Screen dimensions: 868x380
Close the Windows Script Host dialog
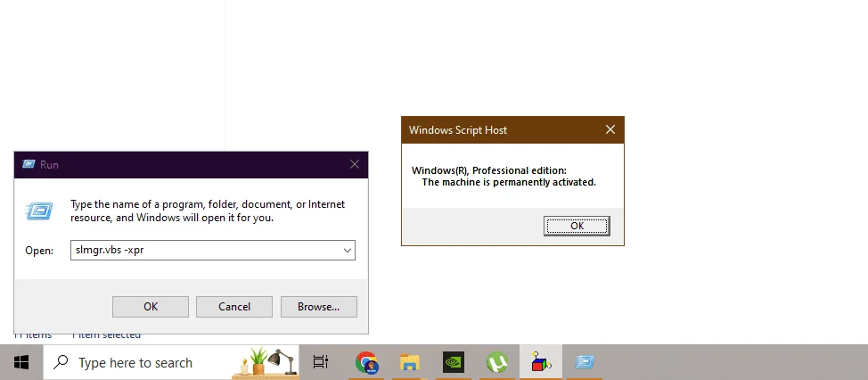(x=610, y=129)
